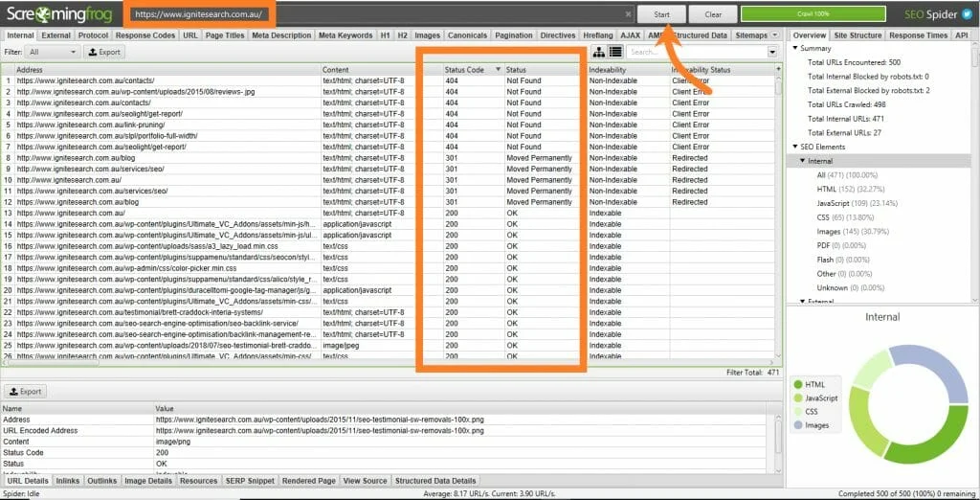This screenshot has height=500, width=980.
Task: Open the Hreflang tab
Action: [x=598, y=35]
